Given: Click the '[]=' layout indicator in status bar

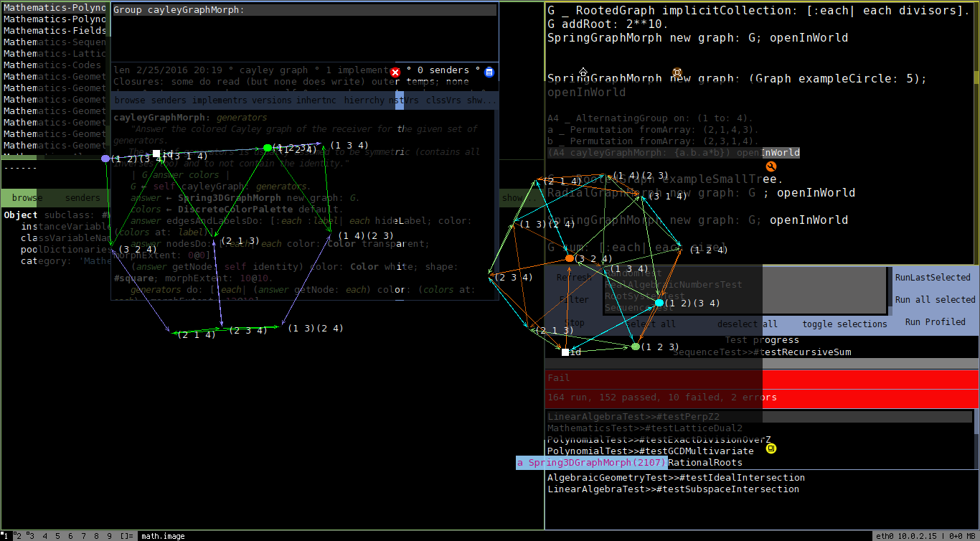Looking at the screenshot, I should (126, 536).
